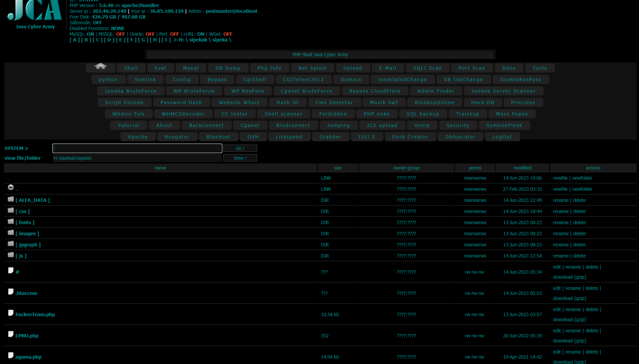Open the Upload menu item
The image size is (639, 364).
353,68
